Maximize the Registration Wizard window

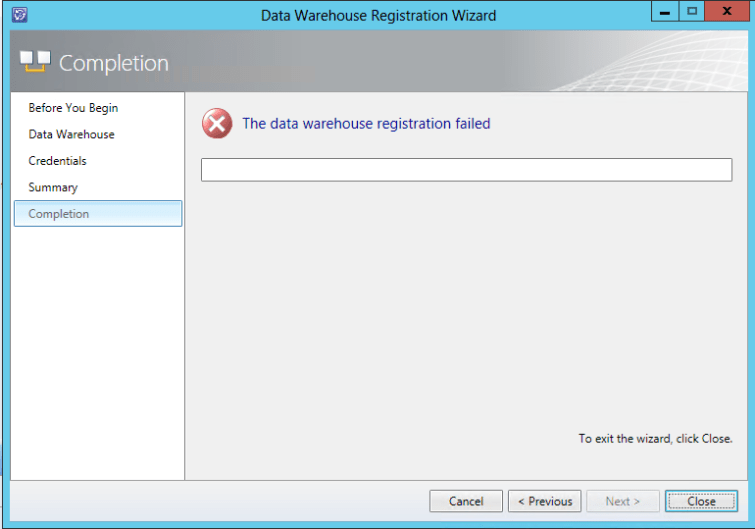[x=691, y=13]
